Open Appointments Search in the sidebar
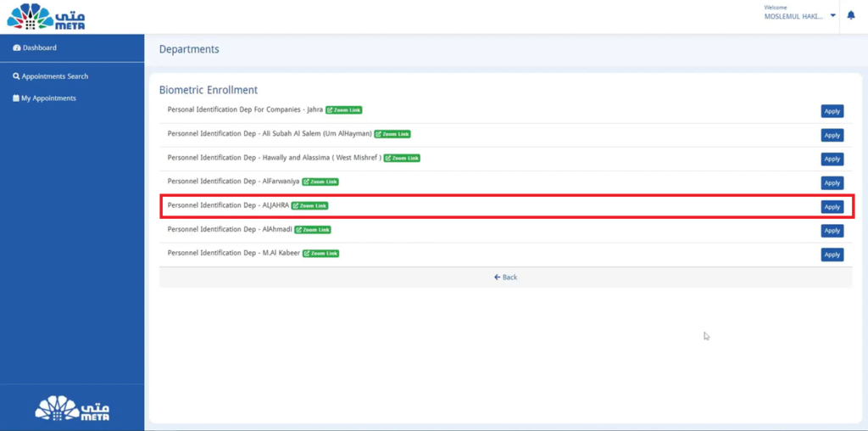Viewport: 868px width, 431px height. pyautogui.click(x=54, y=76)
